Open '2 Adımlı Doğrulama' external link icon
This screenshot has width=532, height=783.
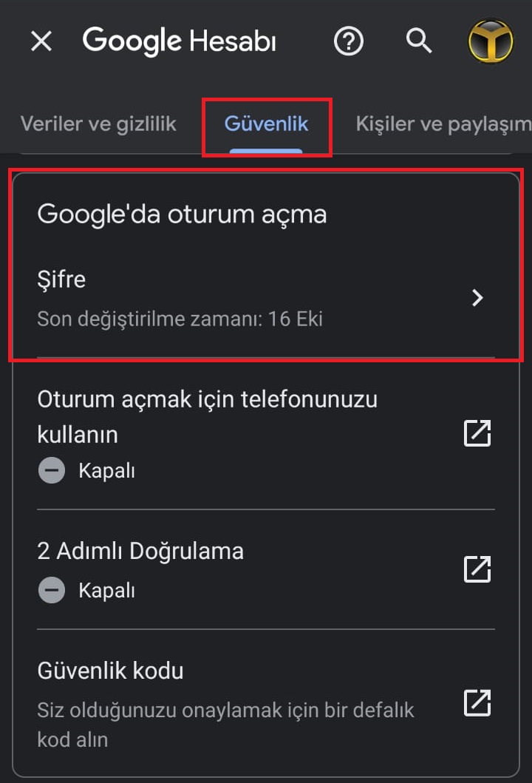pos(477,569)
